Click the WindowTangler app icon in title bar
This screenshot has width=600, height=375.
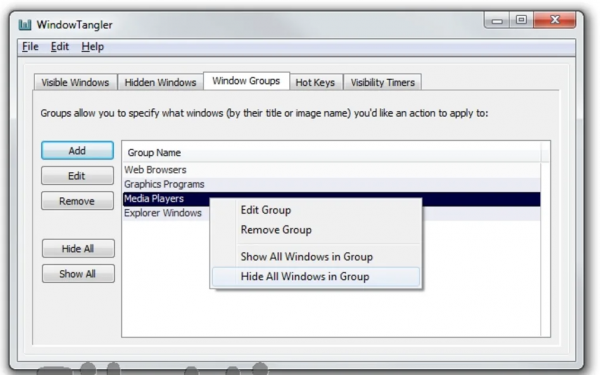pyautogui.click(x=25, y=25)
